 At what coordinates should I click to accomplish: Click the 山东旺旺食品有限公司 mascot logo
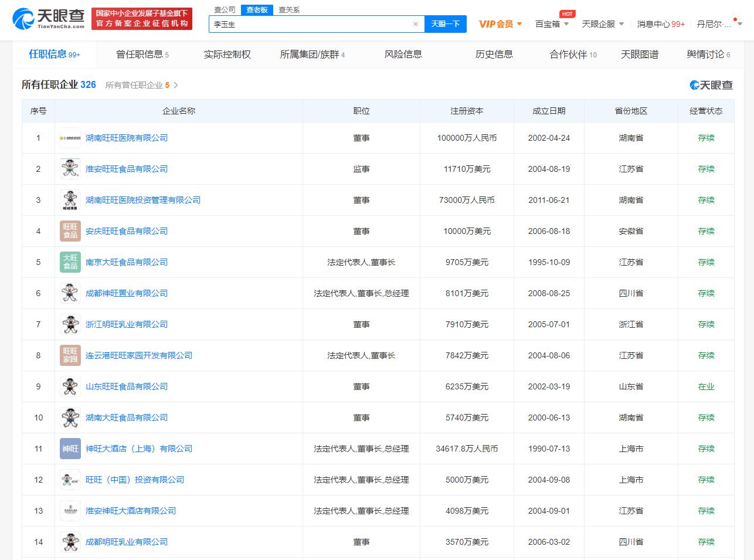[x=70, y=386]
